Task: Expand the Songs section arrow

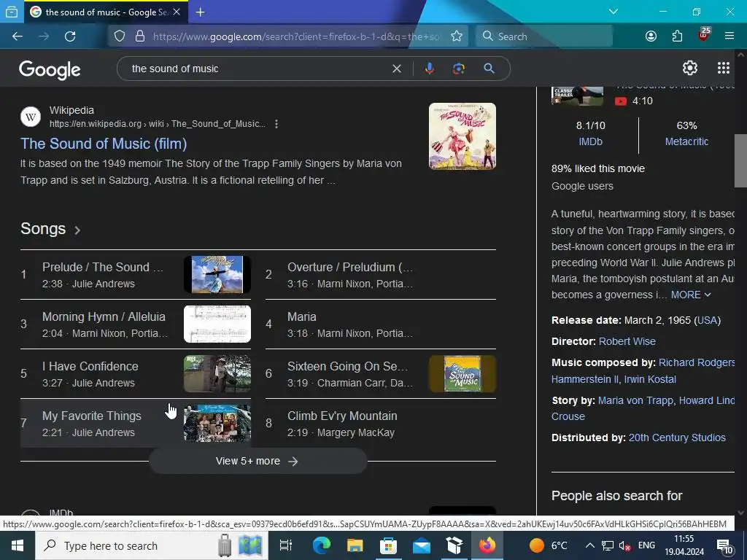Action: tap(77, 230)
